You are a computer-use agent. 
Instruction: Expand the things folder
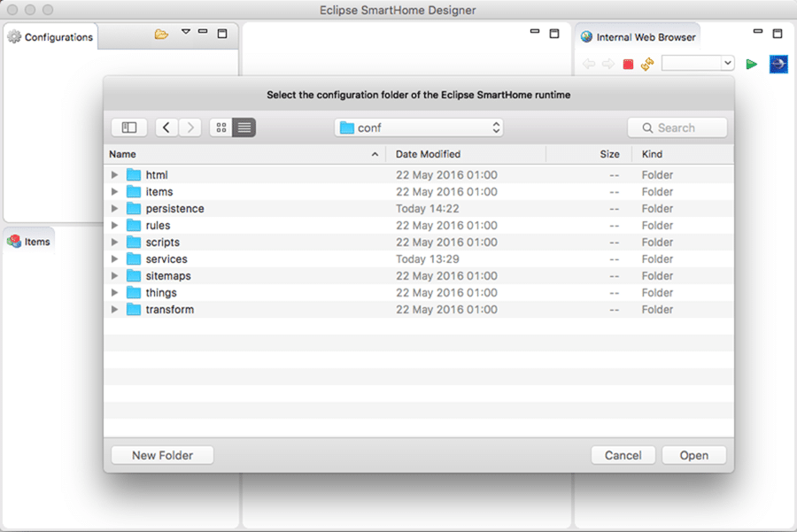coord(115,292)
